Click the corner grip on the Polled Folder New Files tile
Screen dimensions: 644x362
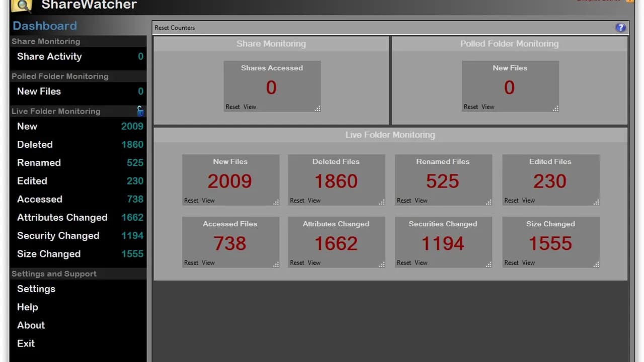point(555,108)
